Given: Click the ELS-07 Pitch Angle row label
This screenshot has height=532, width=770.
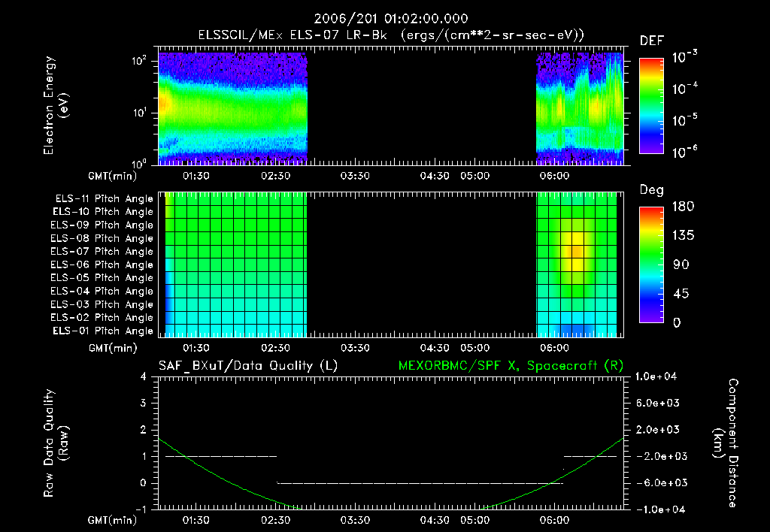Looking at the screenshot, I should [x=102, y=251].
